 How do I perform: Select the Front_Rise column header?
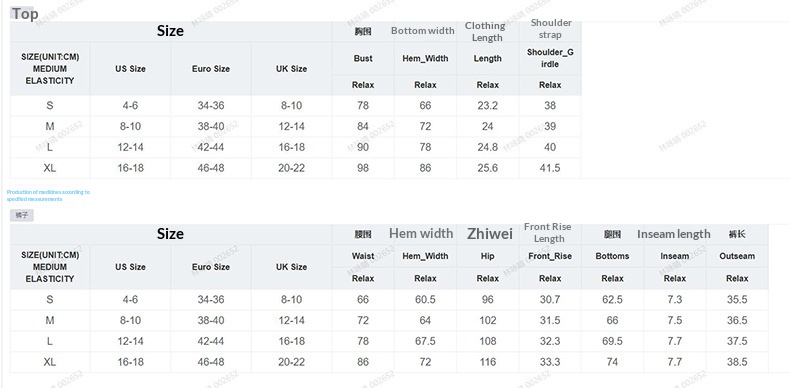pos(550,256)
